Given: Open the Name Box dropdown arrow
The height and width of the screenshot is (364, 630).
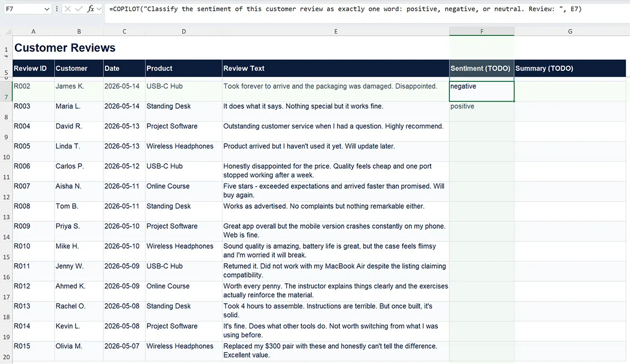Looking at the screenshot, I should coord(47,9).
